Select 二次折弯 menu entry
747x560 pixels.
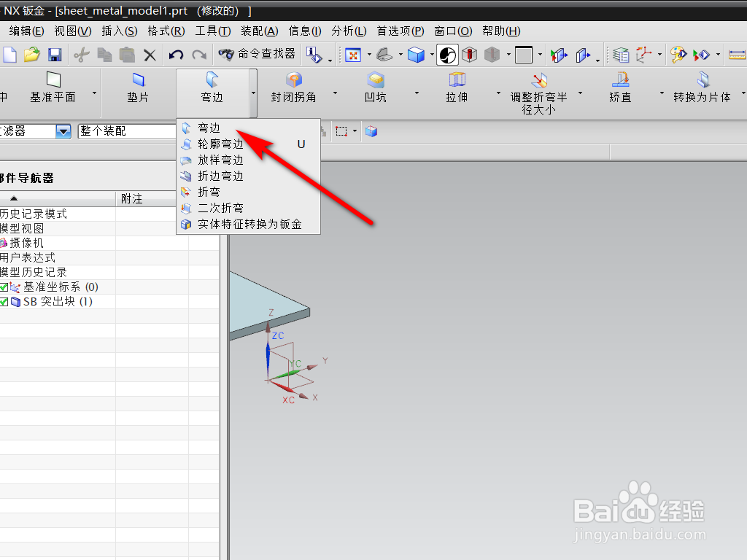(x=248, y=208)
